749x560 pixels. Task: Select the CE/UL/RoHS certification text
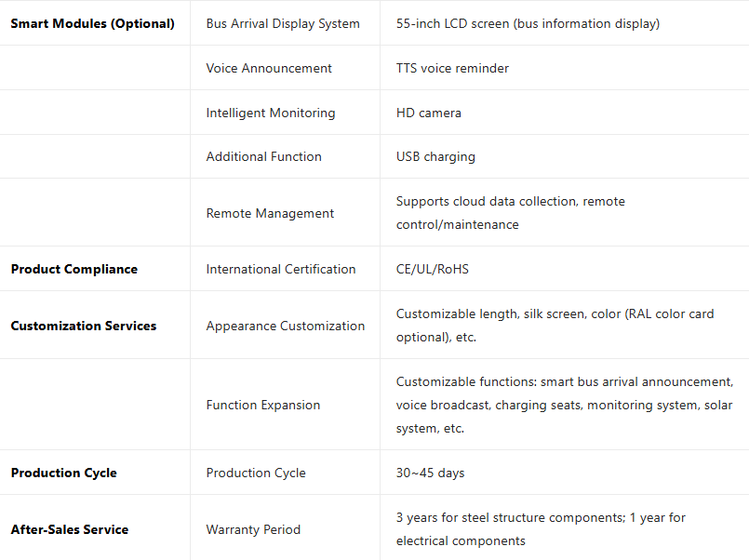click(433, 269)
